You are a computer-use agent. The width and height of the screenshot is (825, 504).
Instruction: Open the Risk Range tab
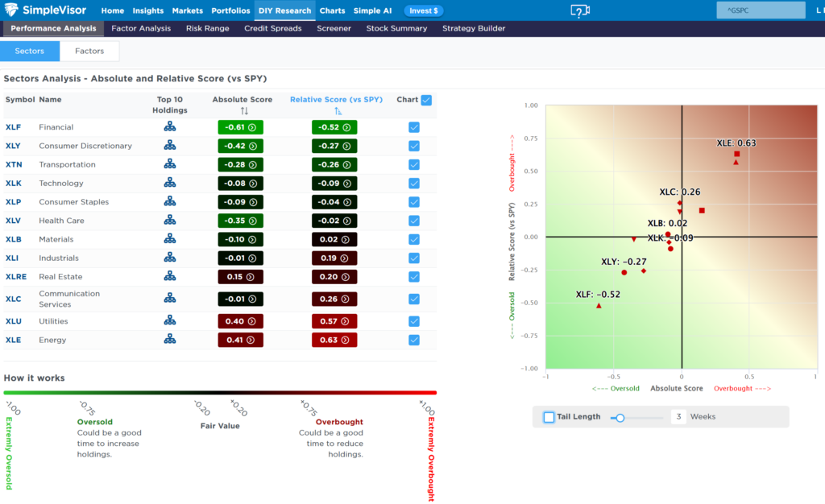[x=207, y=28]
